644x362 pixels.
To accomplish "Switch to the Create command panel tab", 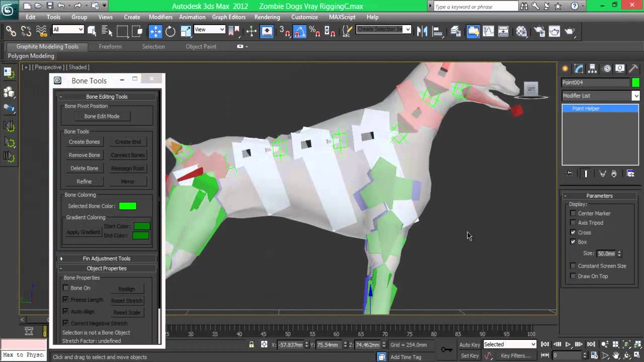I will pos(566,69).
